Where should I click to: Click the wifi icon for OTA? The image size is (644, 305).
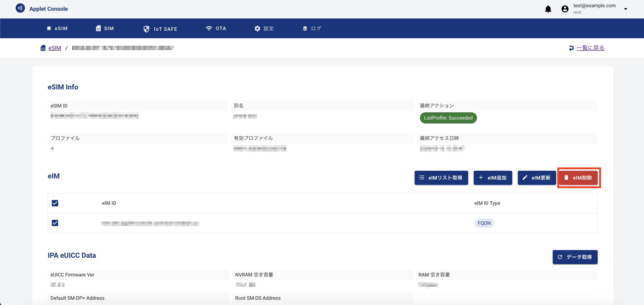pyautogui.click(x=209, y=28)
